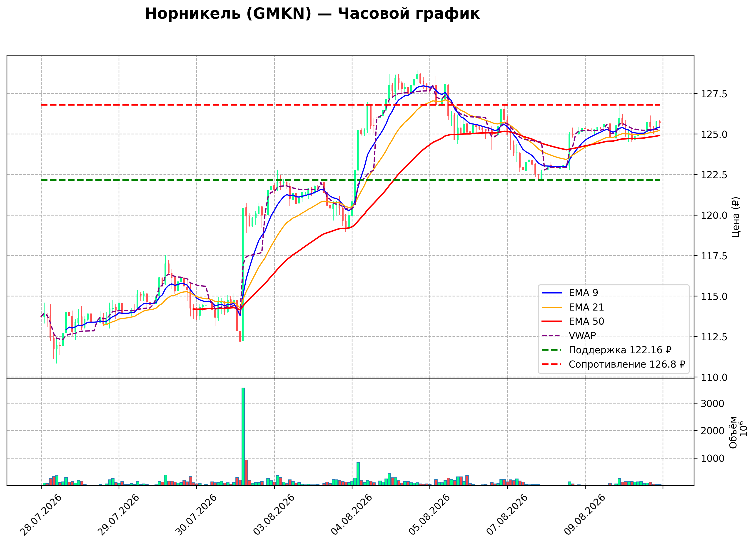Click the date label 09.08.2026
The width and height of the screenshot is (756, 544).
[x=585, y=515]
